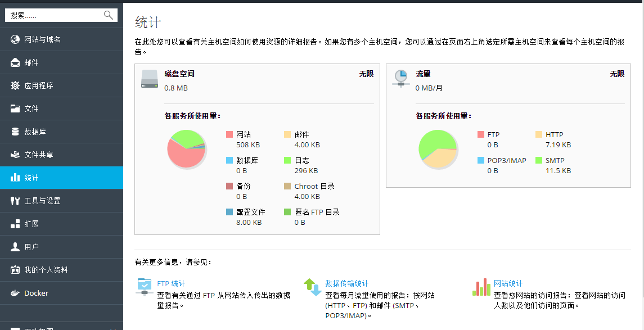The height and width of the screenshot is (330, 644).
Task: Open 我的个人资料 in the sidebar
Action: (x=62, y=270)
